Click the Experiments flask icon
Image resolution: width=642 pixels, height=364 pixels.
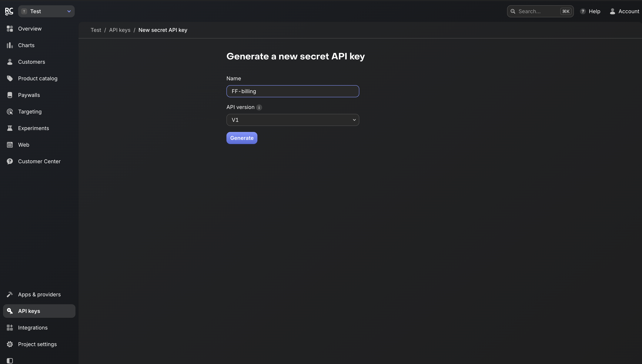(x=10, y=128)
